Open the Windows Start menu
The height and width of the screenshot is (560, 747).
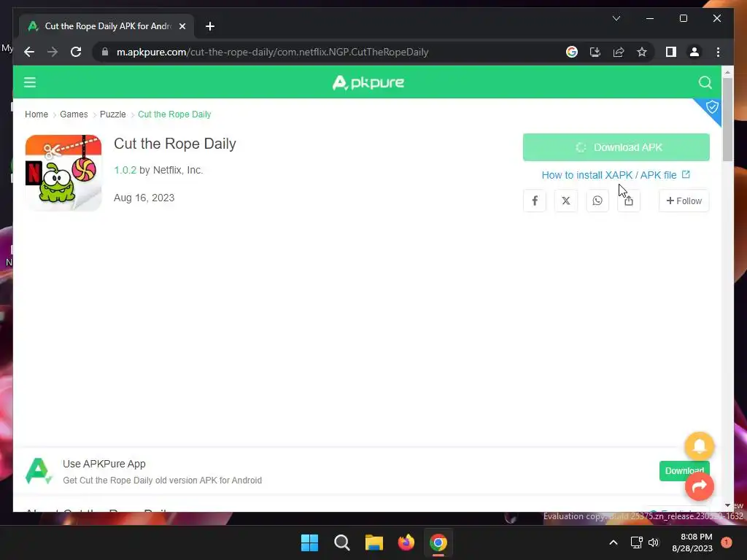[x=309, y=542]
